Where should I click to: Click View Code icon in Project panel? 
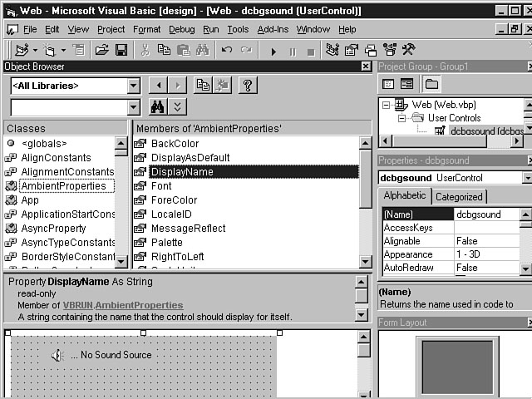388,84
